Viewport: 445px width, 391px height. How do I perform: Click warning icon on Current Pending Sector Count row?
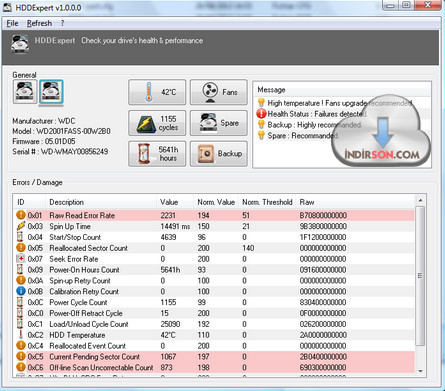[21, 356]
